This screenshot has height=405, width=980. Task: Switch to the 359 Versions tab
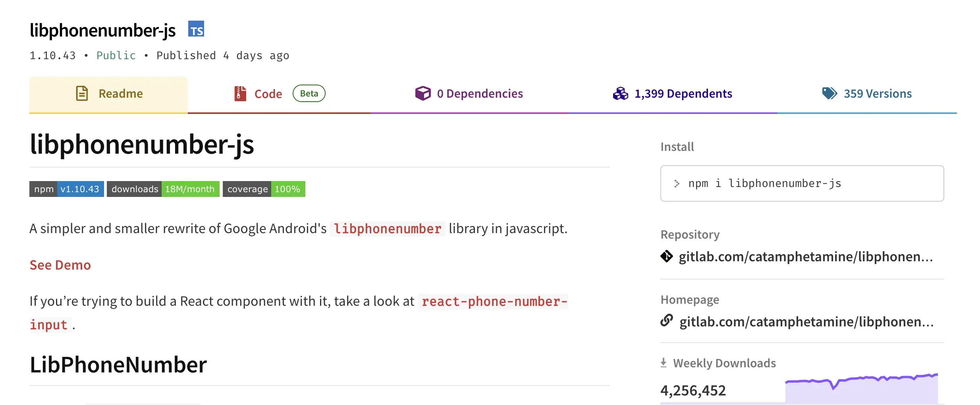coord(878,93)
